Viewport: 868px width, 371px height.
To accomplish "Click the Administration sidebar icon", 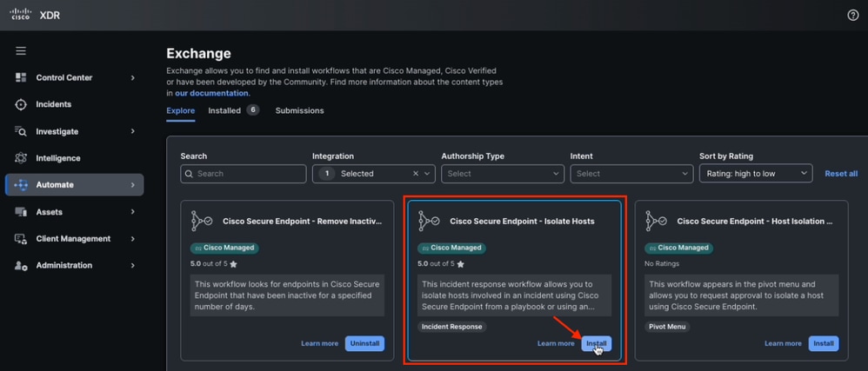I will tap(21, 265).
